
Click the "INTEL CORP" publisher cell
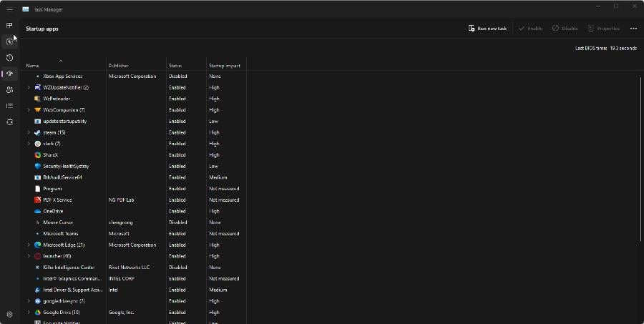point(122,278)
